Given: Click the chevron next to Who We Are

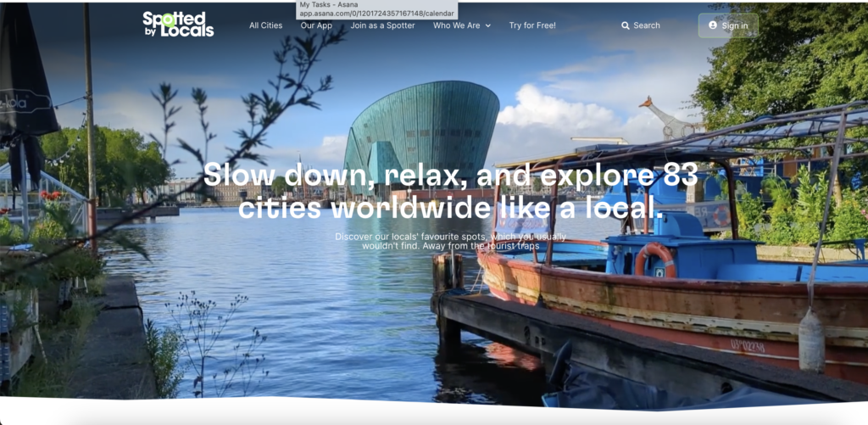Looking at the screenshot, I should 488,26.
